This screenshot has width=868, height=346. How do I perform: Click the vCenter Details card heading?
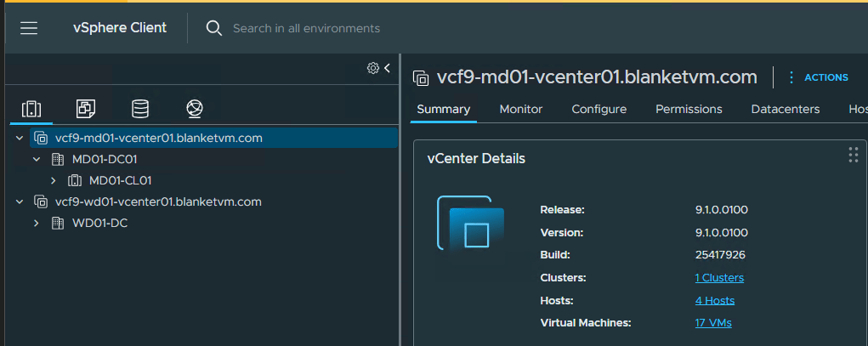click(x=476, y=159)
